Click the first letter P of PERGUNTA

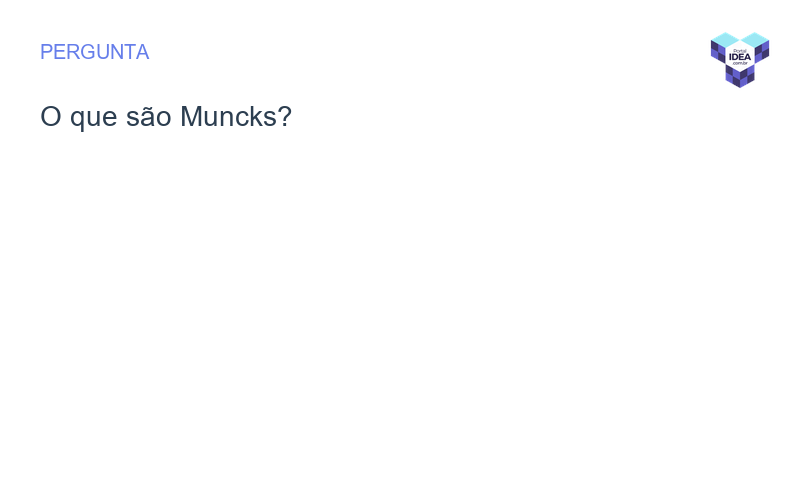pyautogui.click(x=47, y=52)
